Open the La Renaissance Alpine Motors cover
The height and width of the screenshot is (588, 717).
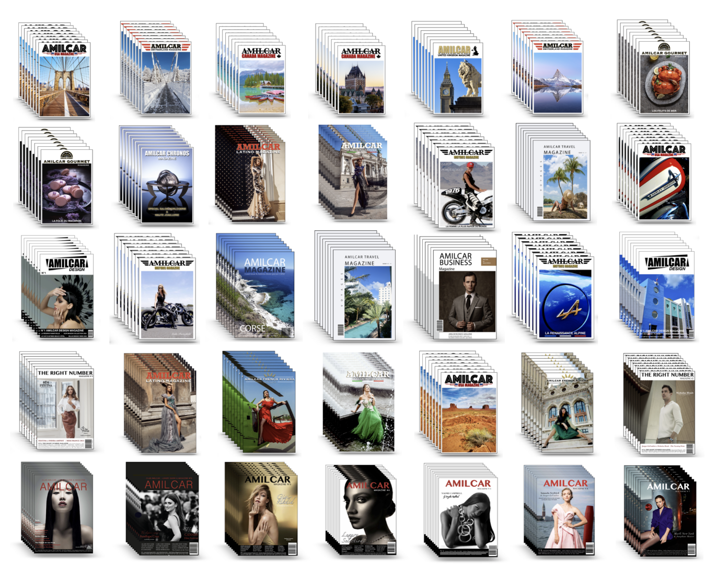click(x=565, y=298)
